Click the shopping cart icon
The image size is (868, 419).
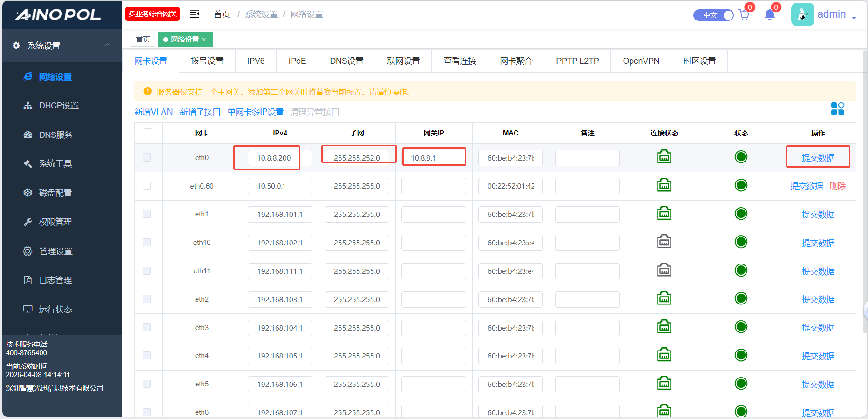pyautogui.click(x=744, y=15)
